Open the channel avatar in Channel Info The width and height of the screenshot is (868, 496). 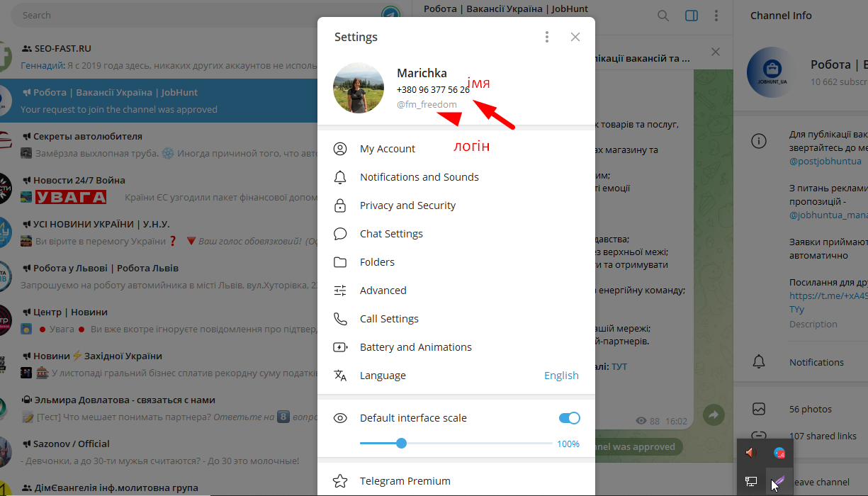pyautogui.click(x=772, y=72)
